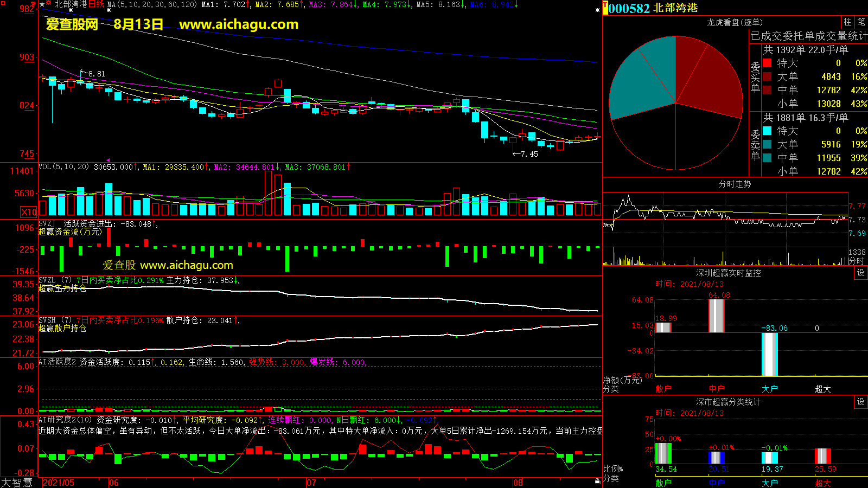This screenshot has width=868, height=488.
Task: Open MA(5,10,20,30,60,120) indicator parameters
Action: [152, 4]
